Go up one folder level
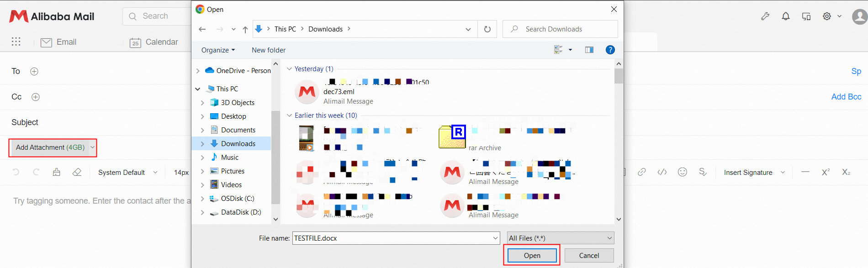Image resolution: width=868 pixels, height=268 pixels. 245,29
